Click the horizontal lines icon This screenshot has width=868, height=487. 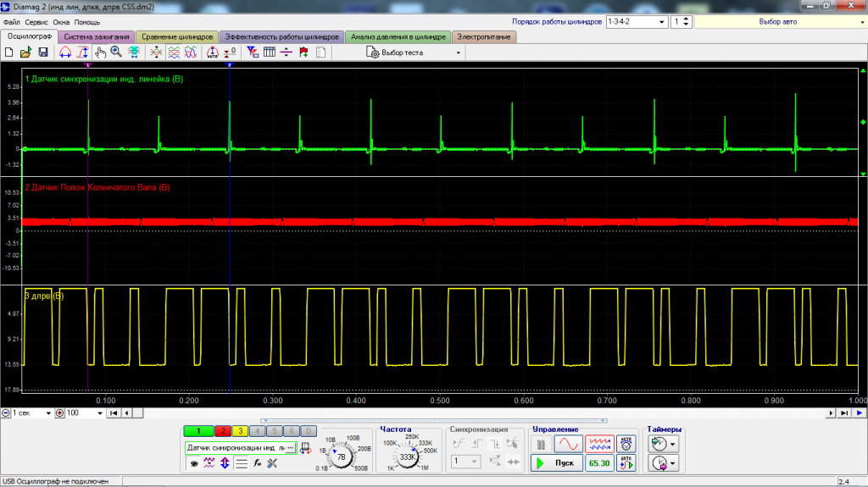click(242, 463)
